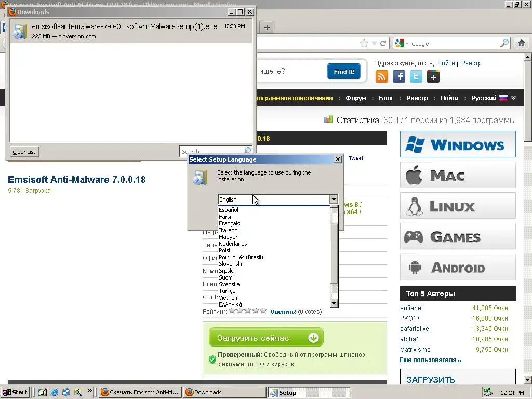Open the Linux software category
Screen dimensions: 532x399
pyautogui.click(x=458, y=206)
